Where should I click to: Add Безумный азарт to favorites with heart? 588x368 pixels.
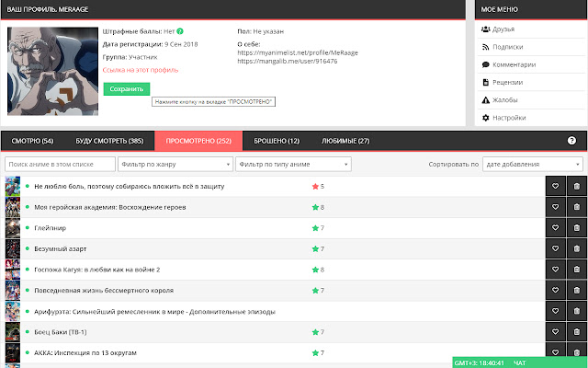[555, 248]
